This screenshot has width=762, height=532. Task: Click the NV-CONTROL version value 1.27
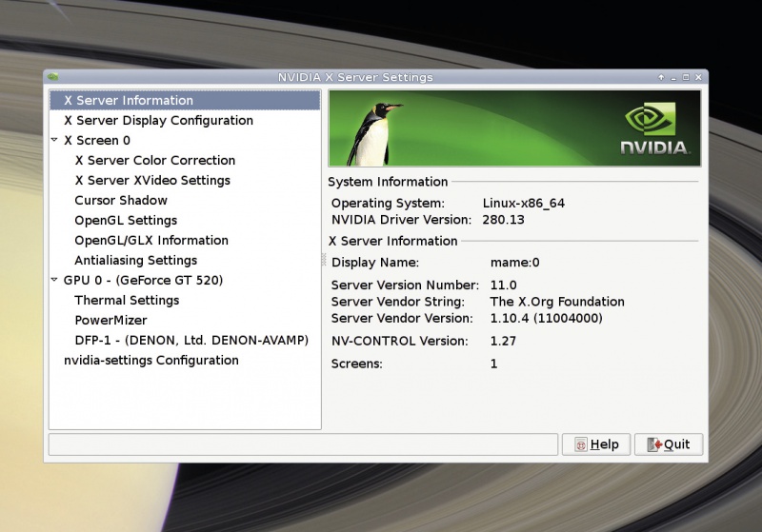click(x=503, y=341)
